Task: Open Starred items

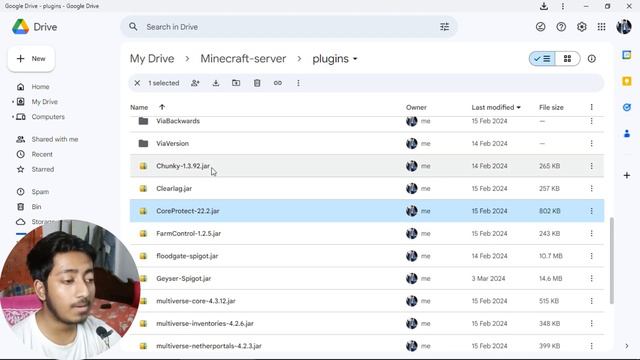Action: point(43,169)
